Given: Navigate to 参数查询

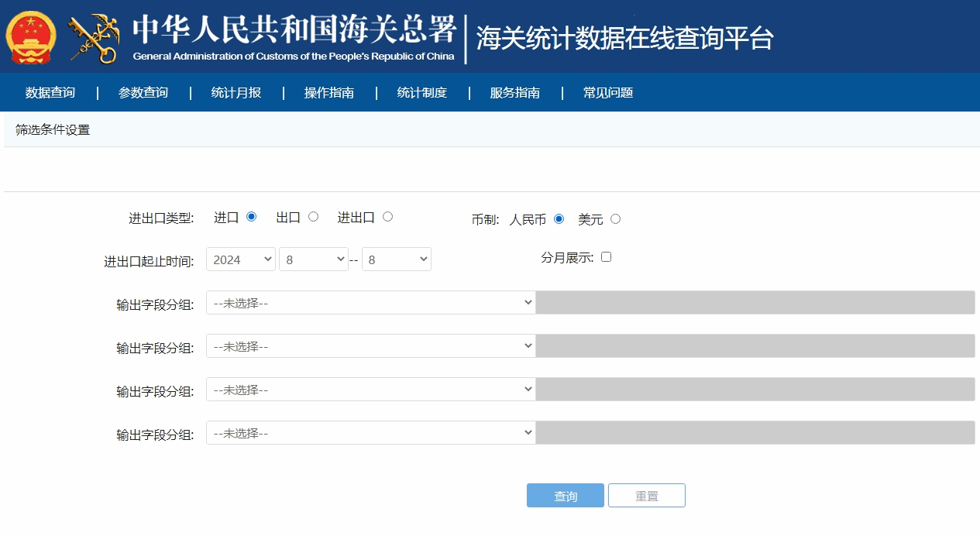Looking at the screenshot, I should pyautogui.click(x=143, y=92).
